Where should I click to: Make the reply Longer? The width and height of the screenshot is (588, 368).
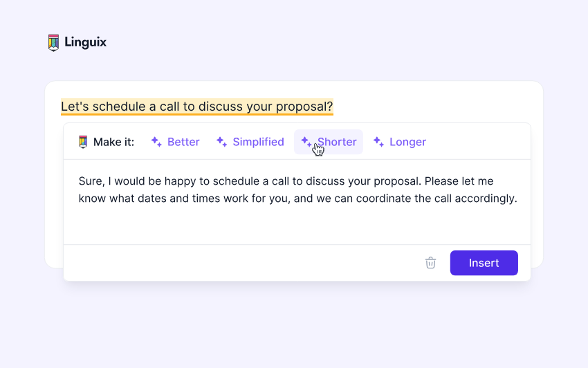click(407, 142)
